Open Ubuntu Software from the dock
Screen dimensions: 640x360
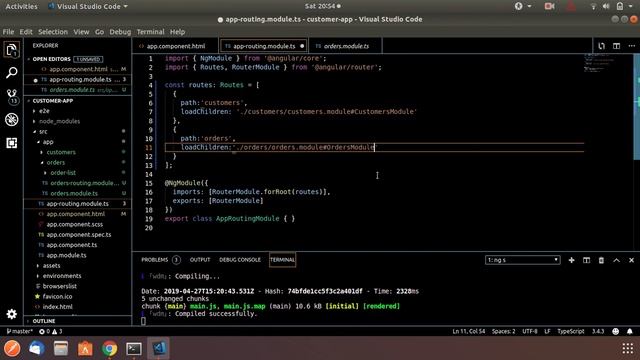click(x=85, y=348)
